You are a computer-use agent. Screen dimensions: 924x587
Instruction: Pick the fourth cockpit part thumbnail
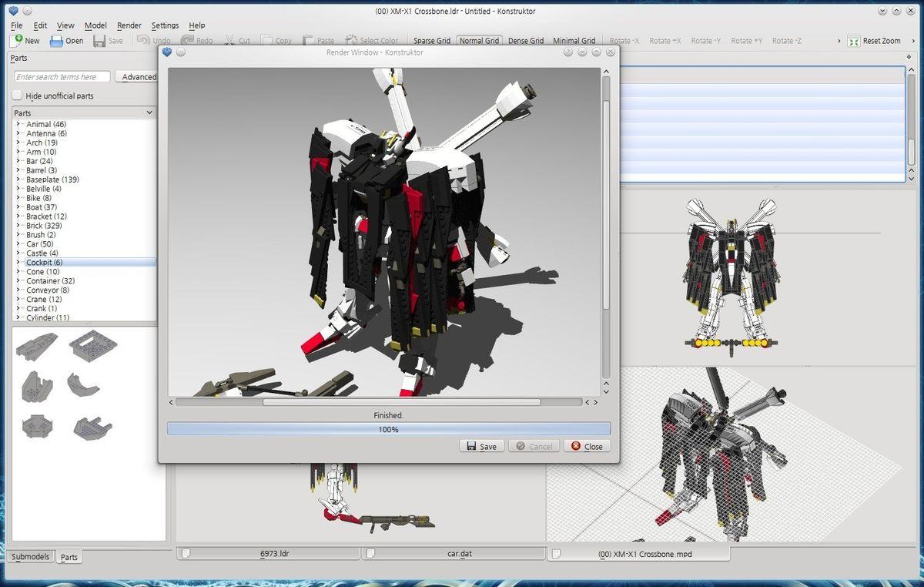pos(82,384)
